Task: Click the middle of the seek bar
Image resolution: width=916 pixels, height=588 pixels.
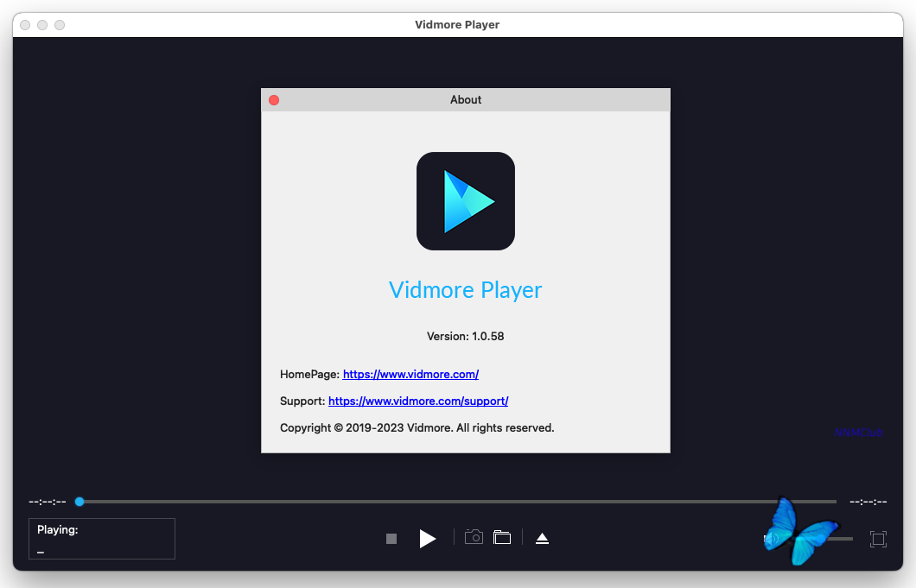Action: (x=458, y=502)
